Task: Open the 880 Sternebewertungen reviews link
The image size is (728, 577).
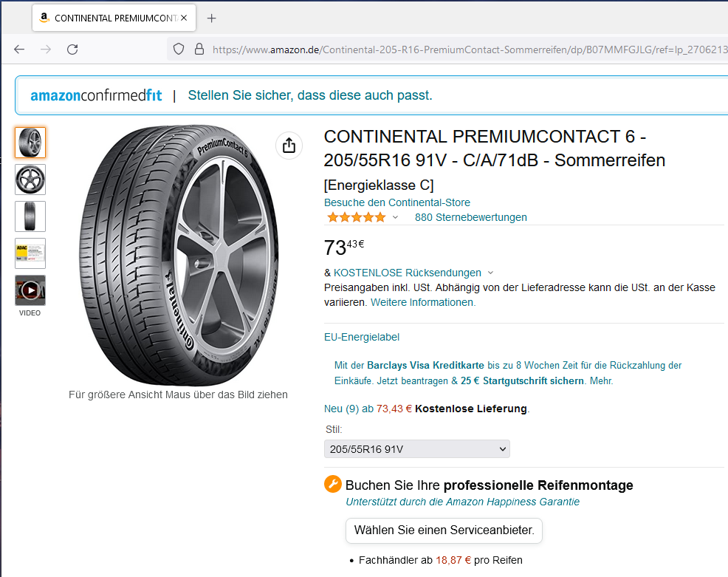Action: click(470, 217)
